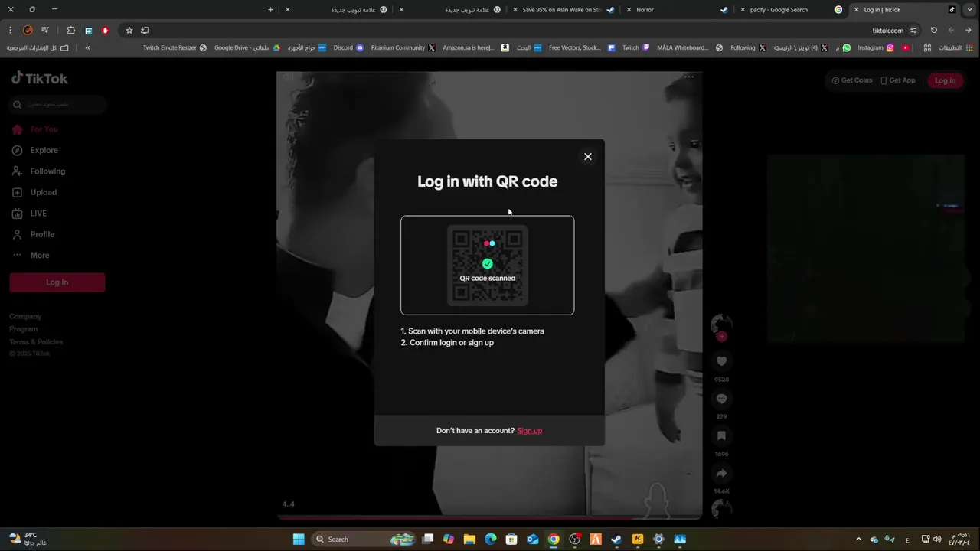The height and width of the screenshot is (551, 980).
Task: Click the taskbar Search box
Action: click(365, 540)
